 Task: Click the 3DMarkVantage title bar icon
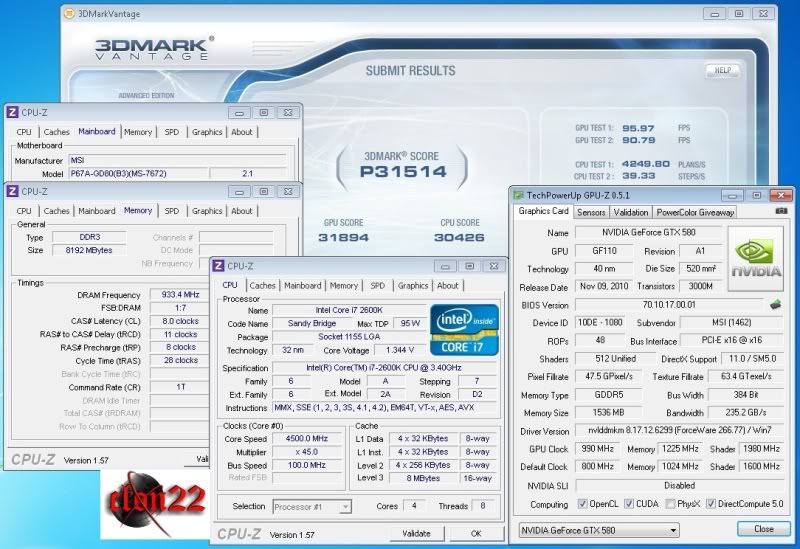(69, 14)
